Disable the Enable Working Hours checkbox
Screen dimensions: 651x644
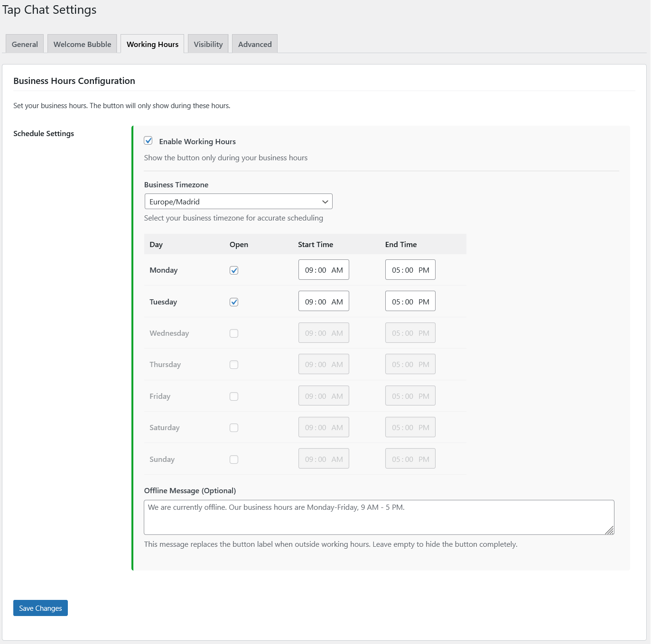coord(148,140)
